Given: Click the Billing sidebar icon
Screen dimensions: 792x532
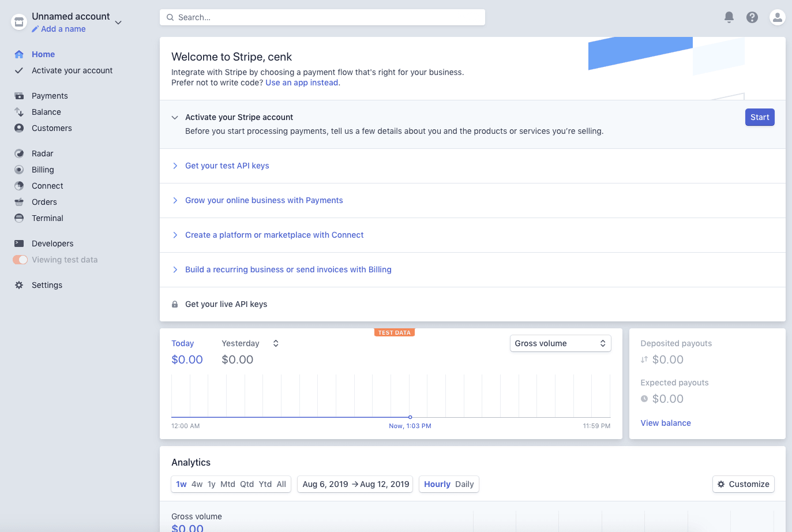Looking at the screenshot, I should coord(19,170).
